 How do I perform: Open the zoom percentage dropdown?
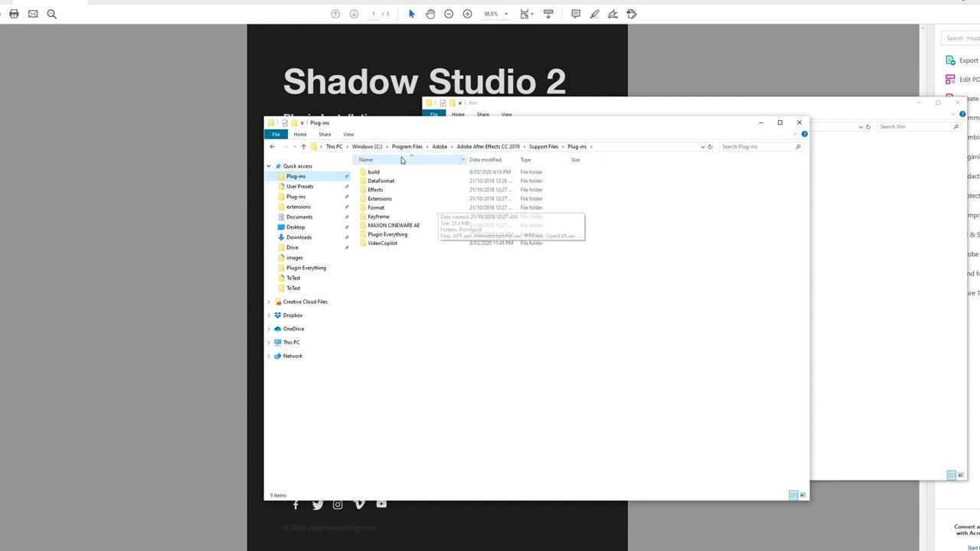tap(505, 14)
